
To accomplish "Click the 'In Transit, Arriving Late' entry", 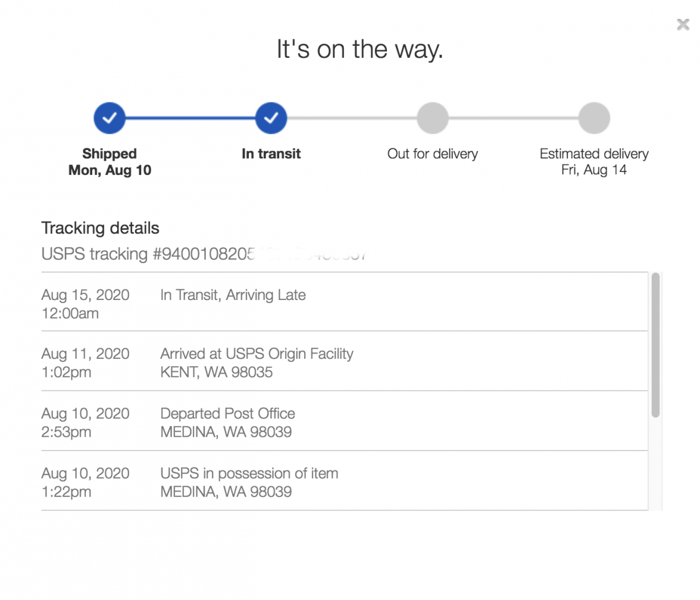I will pyautogui.click(x=233, y=295).
